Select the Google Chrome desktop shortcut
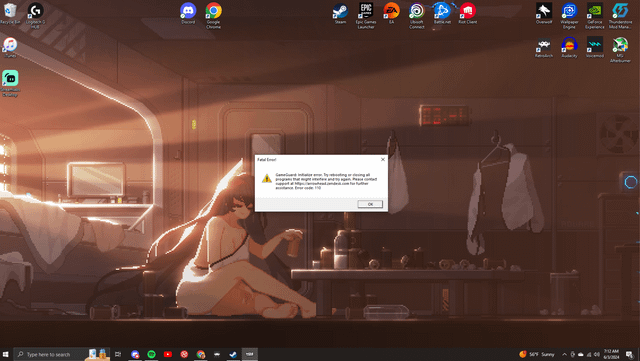Screen dimensions: 640x361 [213, 16]
